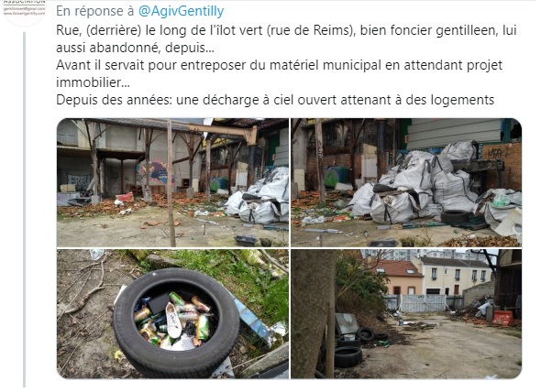Viewport: 541px width, 392px height.
Task: Click the tree trunk in the fourth photo
Action: click(314, 312)
